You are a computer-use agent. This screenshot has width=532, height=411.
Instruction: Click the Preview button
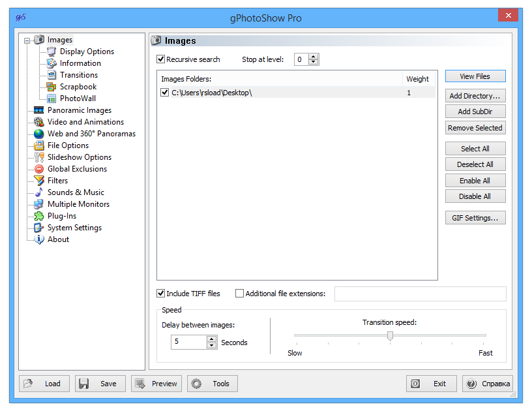[156, 384]
